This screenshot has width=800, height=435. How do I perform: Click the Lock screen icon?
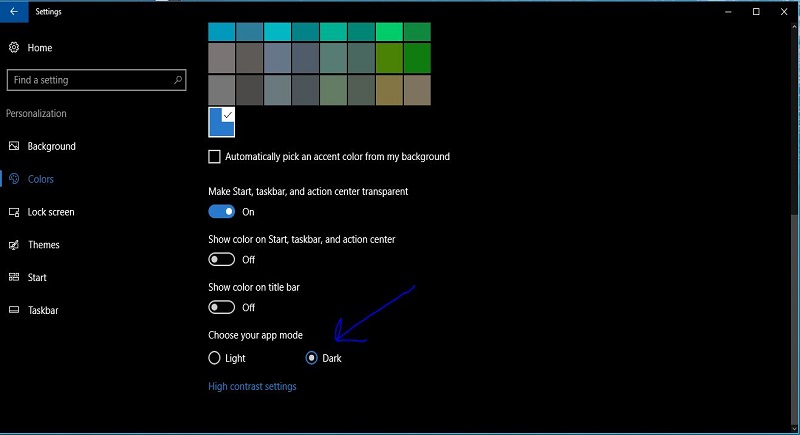[14, 212]
